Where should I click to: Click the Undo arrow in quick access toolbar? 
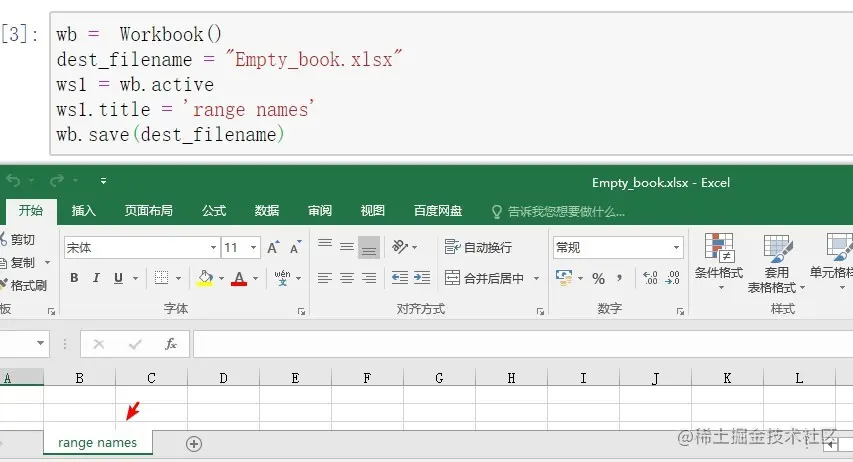point(14,181)
